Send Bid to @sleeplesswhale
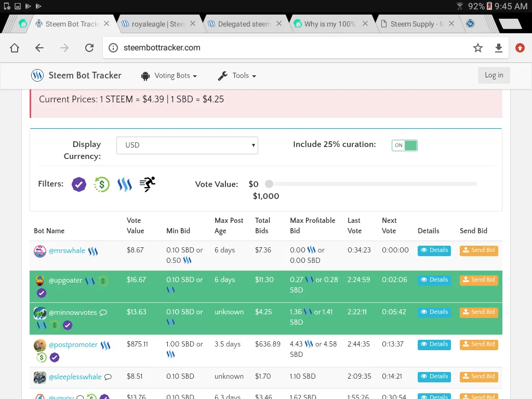The width and height of the screenshot is (532, 399). click(478, 377)
